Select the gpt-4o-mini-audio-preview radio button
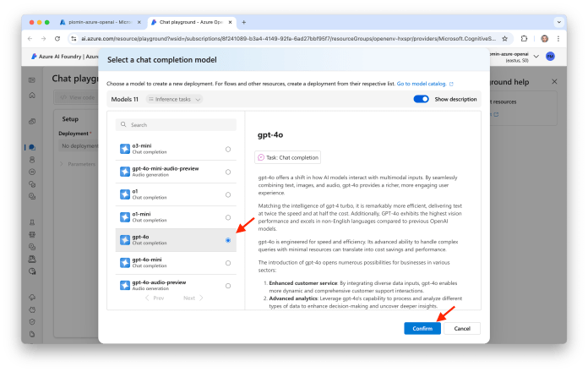The image size is (588, 372). pyautogui.click(x=228, y=172)
